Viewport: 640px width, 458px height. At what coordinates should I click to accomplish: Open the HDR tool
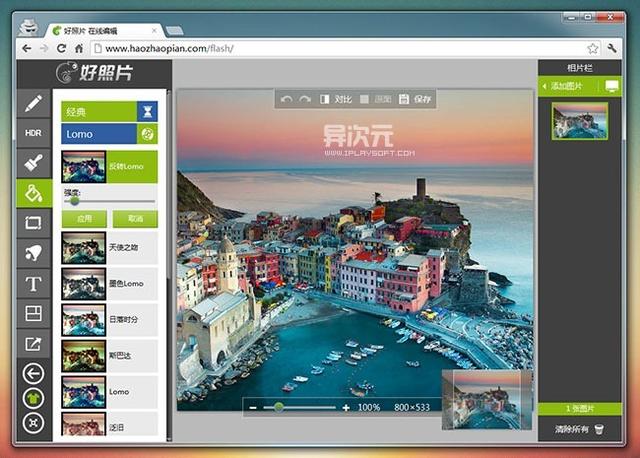pyautogui.click(x=34, y=133)
